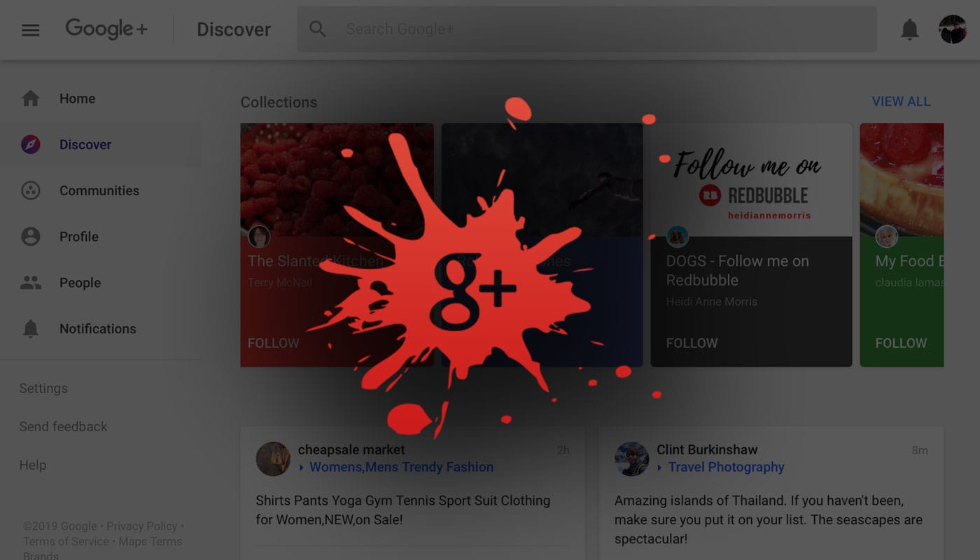Image resolution: width=980 pixels, height=560 pixels.
Task: Click the Clint Burkinshaw author name
Action: pyautogui.click(x=707, y=450)
